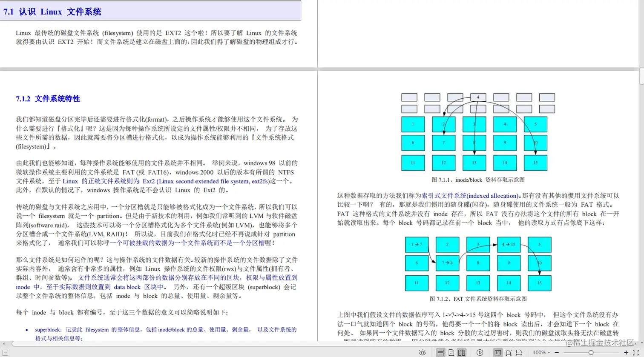Click the vertical scrollbar track
The width and height of the screenshot is (644, 357).
641,213
